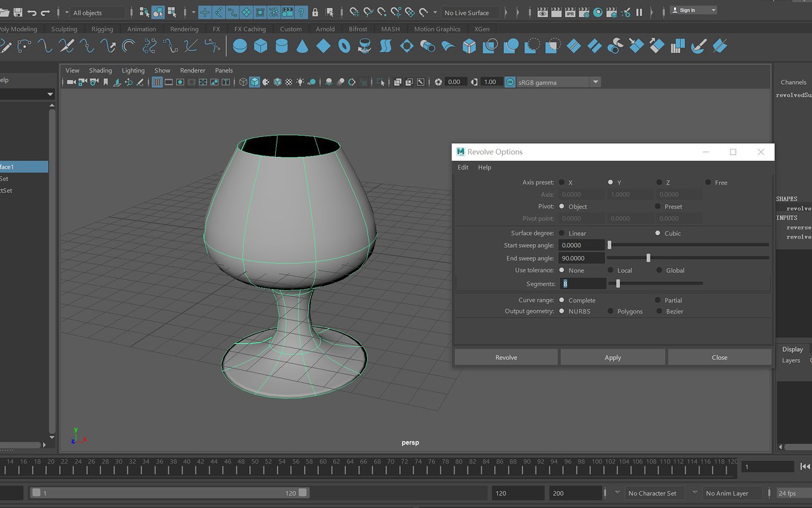Toggle sRGB gamma view transform ON button
This screenshot has height=508, width=812.
coord(510,82)
